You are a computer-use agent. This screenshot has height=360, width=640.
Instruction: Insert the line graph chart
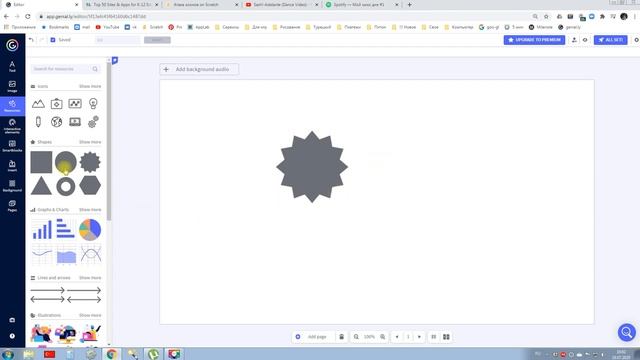tap(42, 254)
